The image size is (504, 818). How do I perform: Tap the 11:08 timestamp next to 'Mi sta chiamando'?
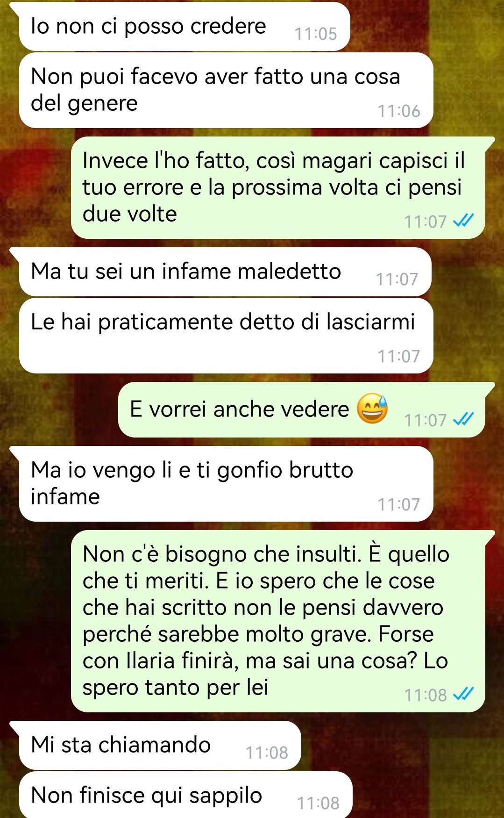(x=267, y=753)
